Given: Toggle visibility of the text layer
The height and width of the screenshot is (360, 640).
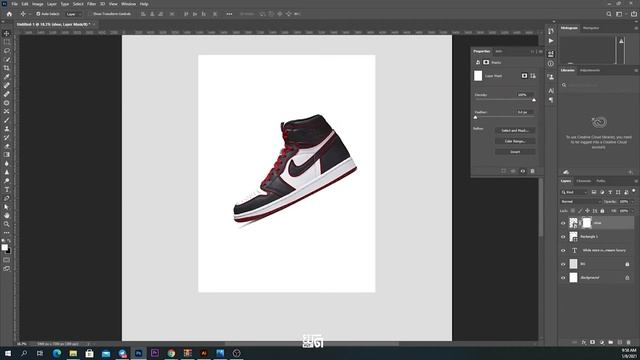Looking at the screenshot, I should point(563,251).
